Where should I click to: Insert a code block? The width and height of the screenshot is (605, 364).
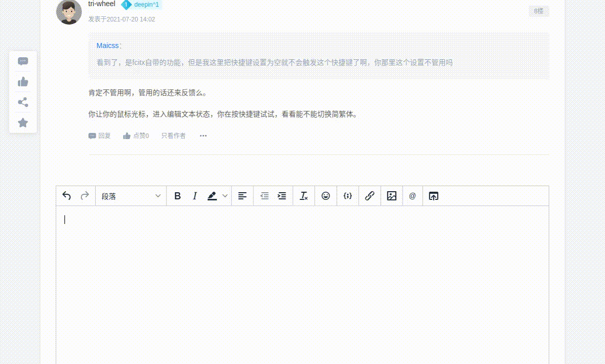(348, 196)
